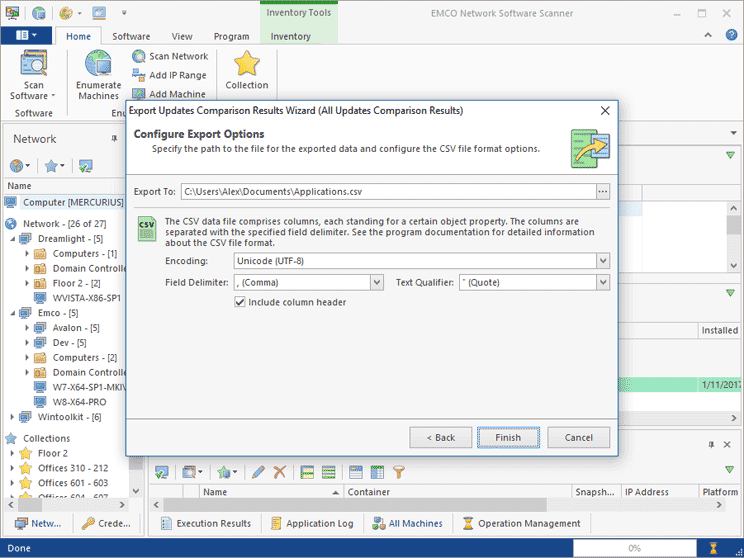Expand the Wintoolkit tree node
The image size is (744, 558).
click(x=12, y=417)
